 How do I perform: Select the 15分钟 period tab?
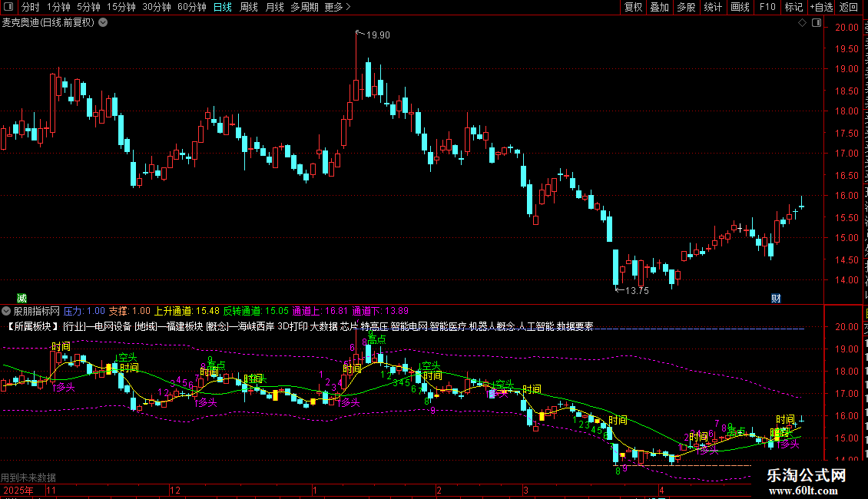121,7
